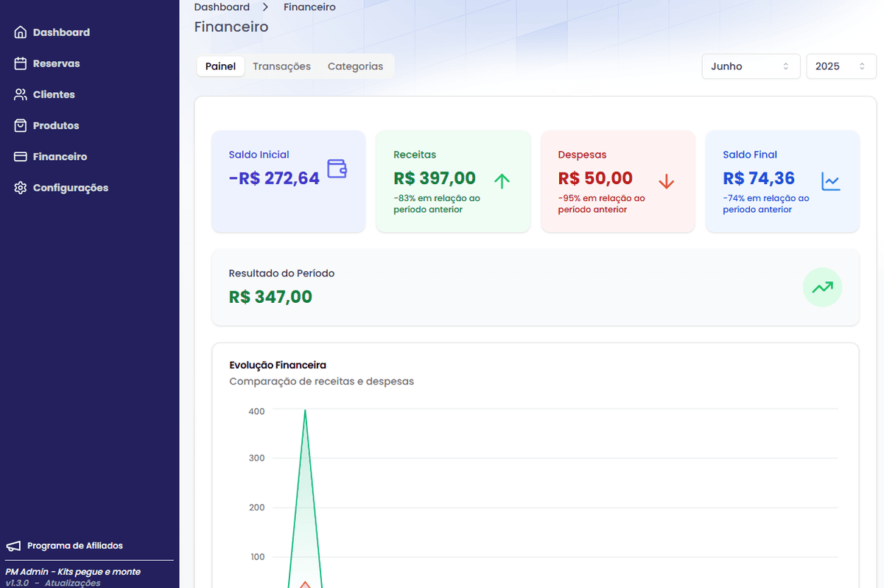Click the green peak of the receitas chart line

[x=305, y=411]
